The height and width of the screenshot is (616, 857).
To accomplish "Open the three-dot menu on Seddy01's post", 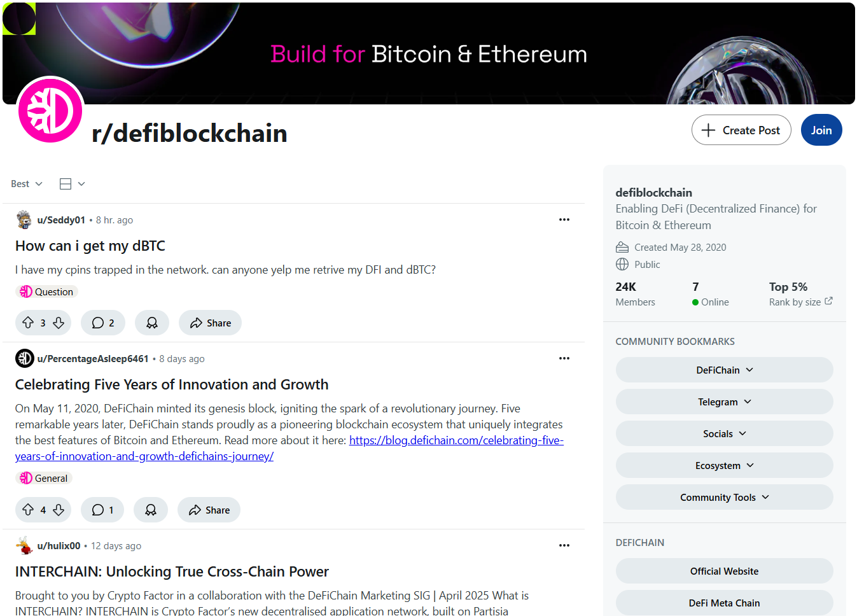I will point(564,220).
